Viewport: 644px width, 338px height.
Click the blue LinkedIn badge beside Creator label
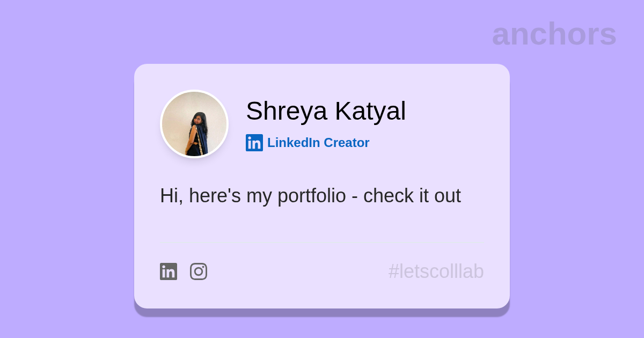[x=254, y=143]
